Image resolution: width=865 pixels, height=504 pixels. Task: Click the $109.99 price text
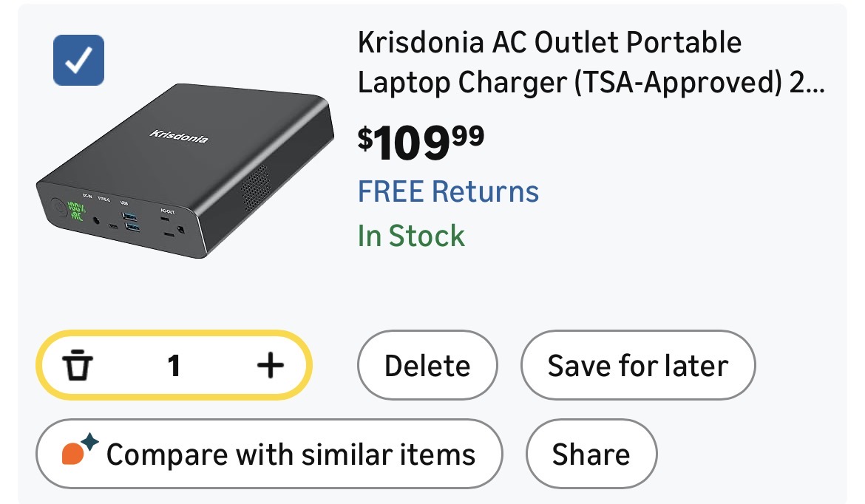[x=421, y=143]
